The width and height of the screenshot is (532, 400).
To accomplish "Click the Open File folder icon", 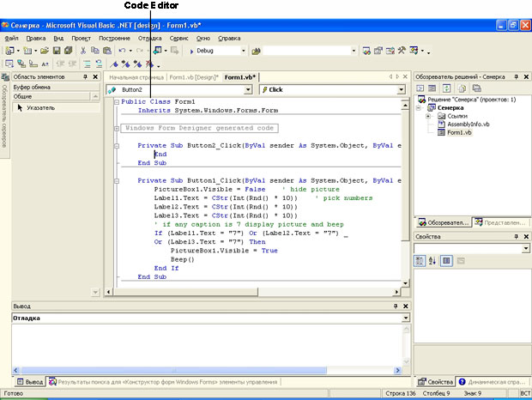I will pos(45,51).
